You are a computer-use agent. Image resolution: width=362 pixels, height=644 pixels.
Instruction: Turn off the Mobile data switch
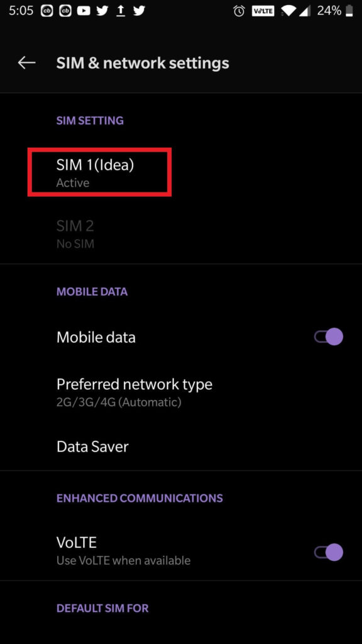pos(328,337)
